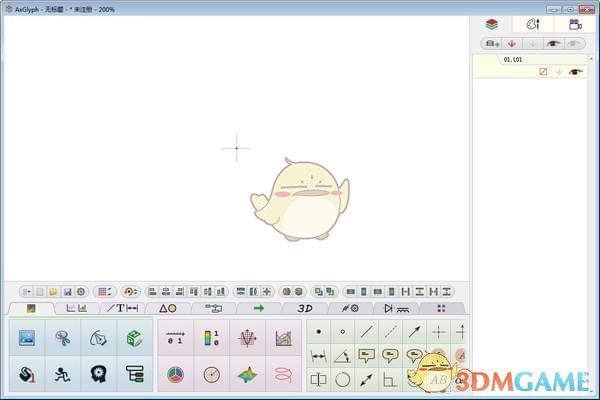Image resolution: width=600 pixels, height=400 pixels.
Task: Select the right-angle marker tool
Action: [x=390, y=380]
